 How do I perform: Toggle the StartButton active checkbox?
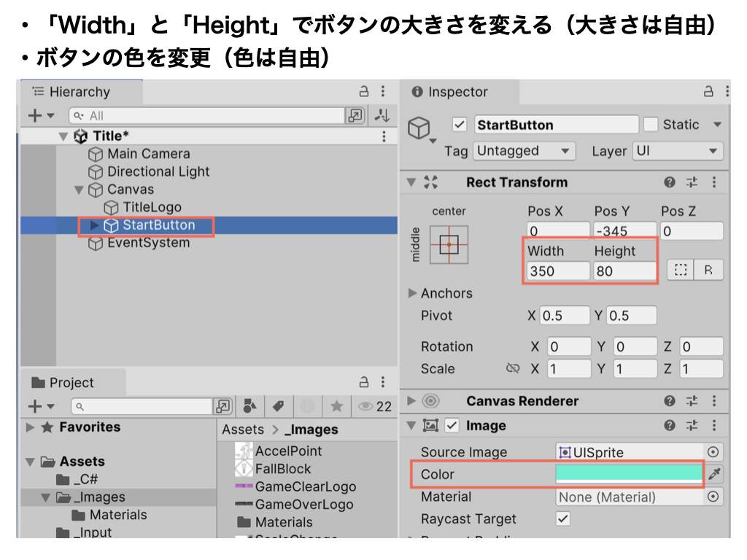pyautogui.click(x=460, y=125)
